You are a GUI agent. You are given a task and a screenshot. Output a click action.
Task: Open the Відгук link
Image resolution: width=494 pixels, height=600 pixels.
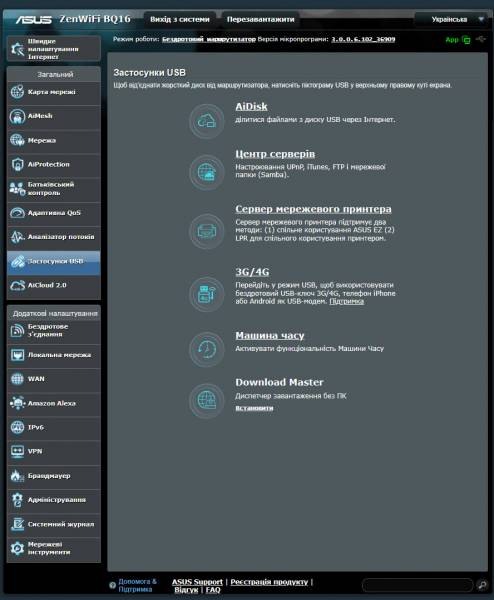point(186,590)
